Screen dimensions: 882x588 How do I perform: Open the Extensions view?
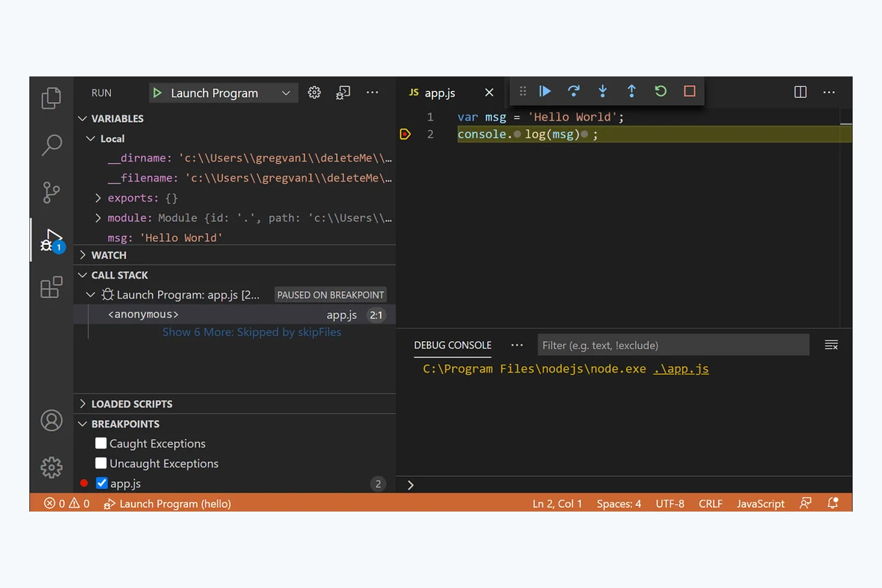click(51, 287)
